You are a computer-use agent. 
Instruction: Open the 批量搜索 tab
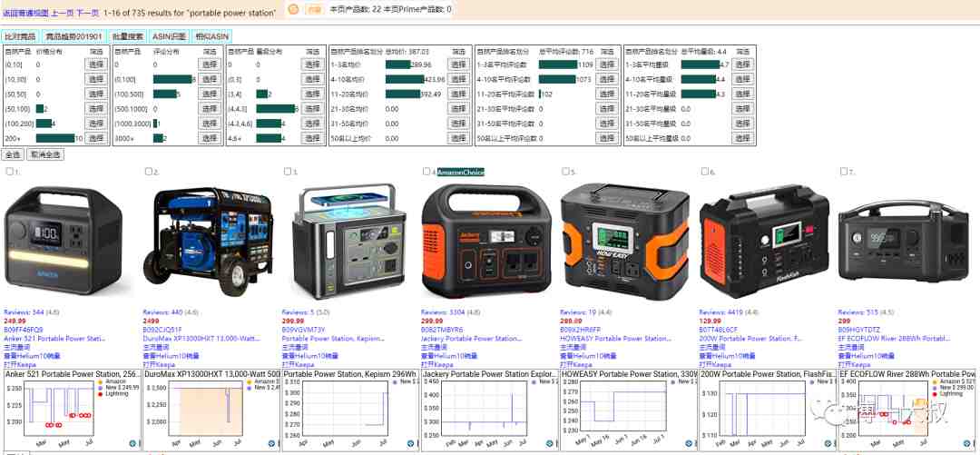(128, 36)
